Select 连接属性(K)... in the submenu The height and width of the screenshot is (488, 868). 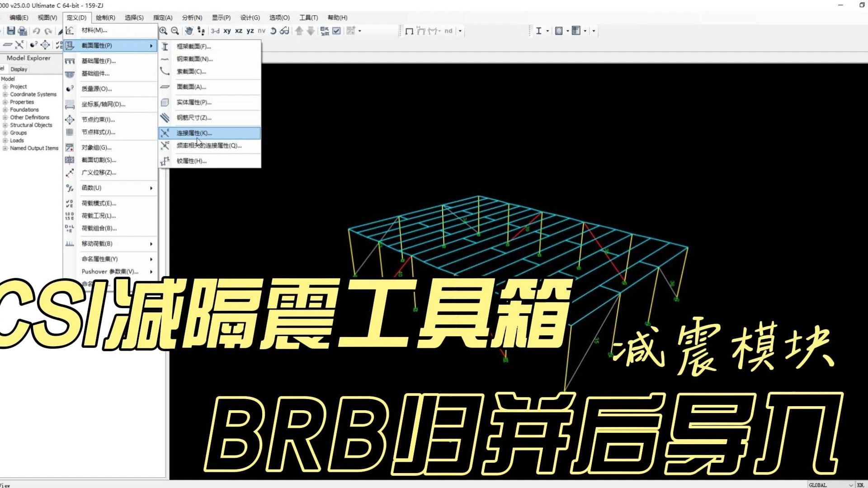pos(210,133)
